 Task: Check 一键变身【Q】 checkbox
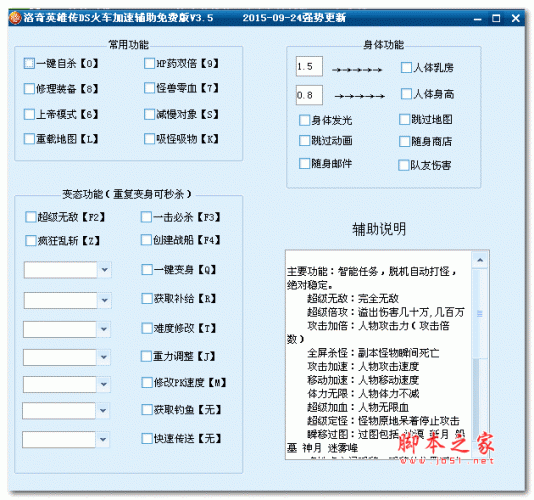pyautogui.click(x=147, y=270)
